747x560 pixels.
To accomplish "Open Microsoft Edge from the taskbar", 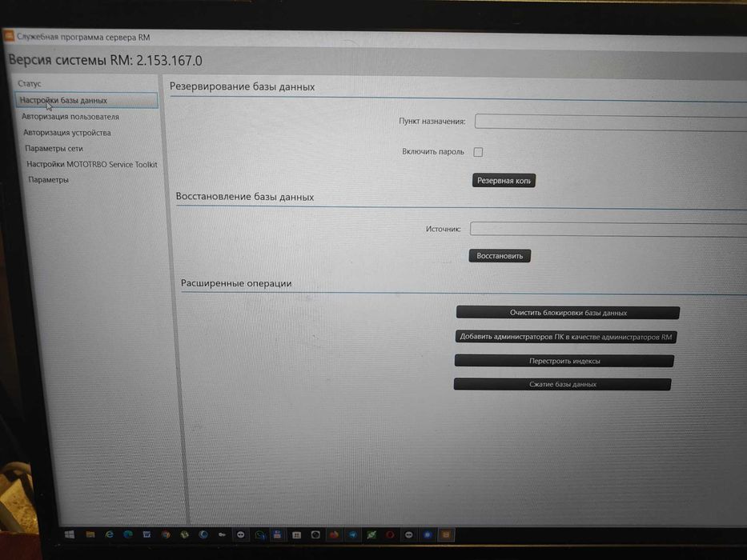I will pos(127,534).
